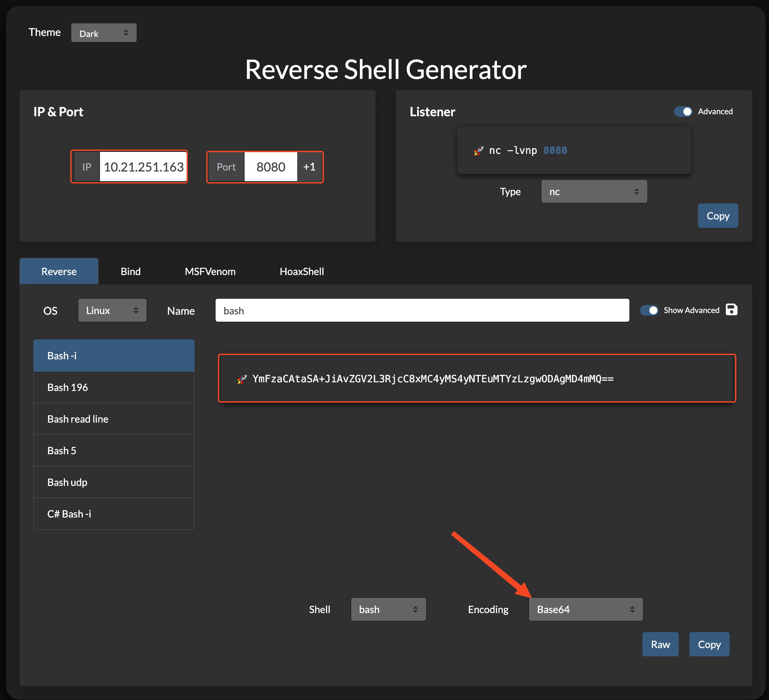769x700 pixels.
Task: Copy the listener command
Action: 717,216
